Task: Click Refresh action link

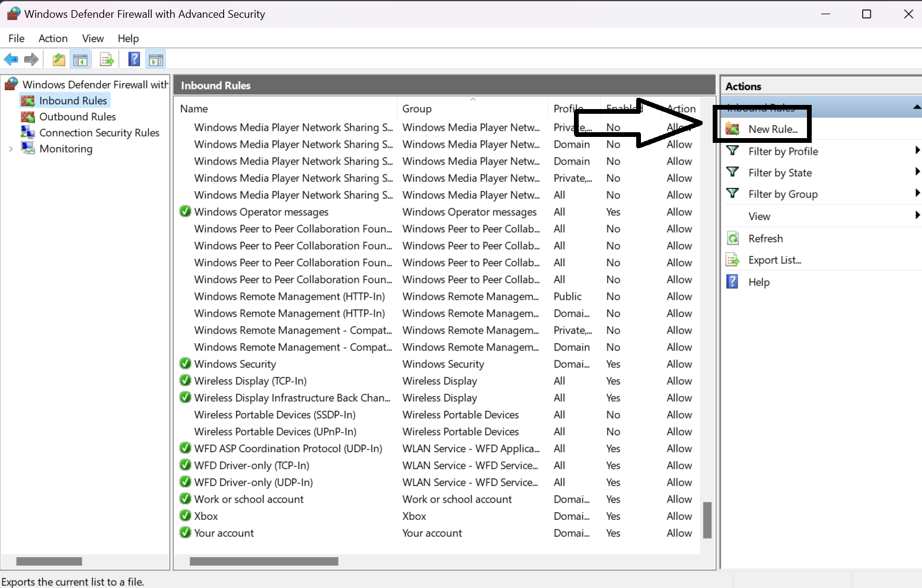Action: (765, 238)
